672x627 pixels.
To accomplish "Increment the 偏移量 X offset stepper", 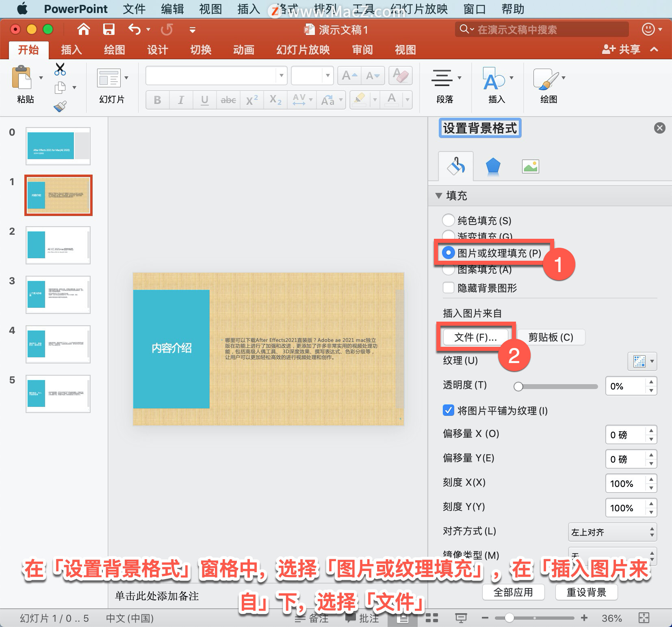I will coord(651,430).
